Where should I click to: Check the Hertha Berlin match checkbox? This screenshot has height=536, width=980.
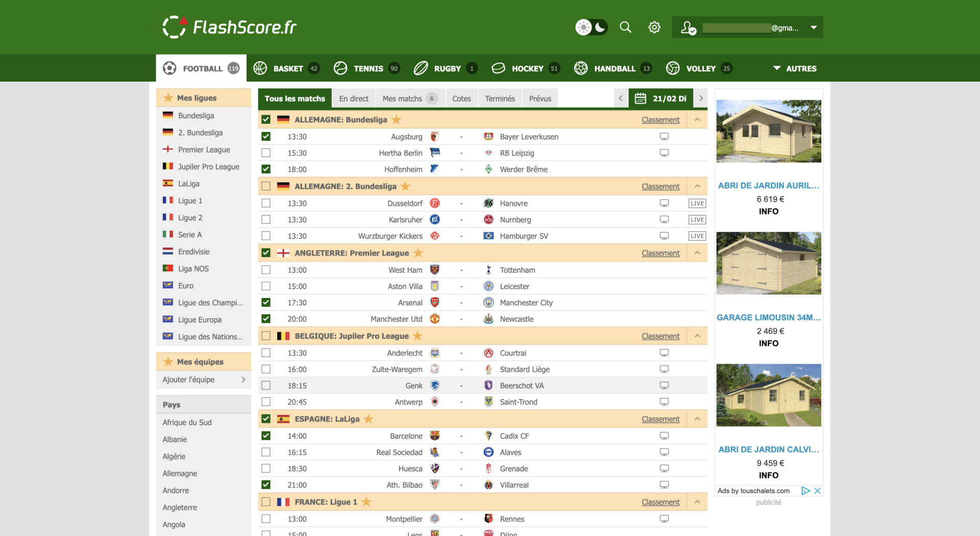pyautogui.click(x=266, y=152)
